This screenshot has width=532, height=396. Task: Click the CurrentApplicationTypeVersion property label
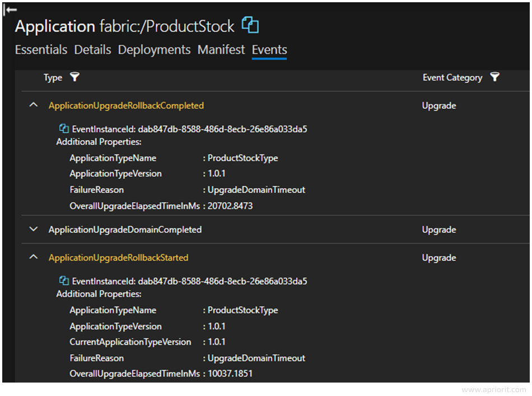[x=130, y=342]
